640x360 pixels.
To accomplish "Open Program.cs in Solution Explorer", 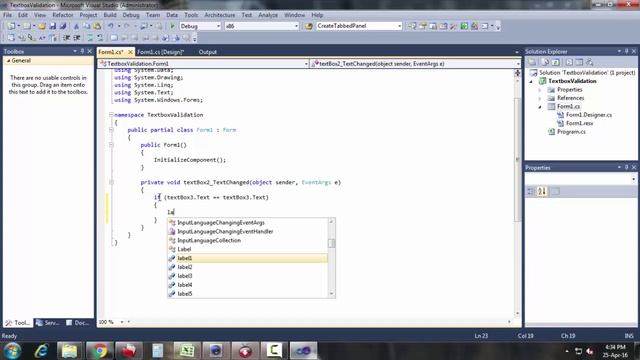I will click(571, 132).
